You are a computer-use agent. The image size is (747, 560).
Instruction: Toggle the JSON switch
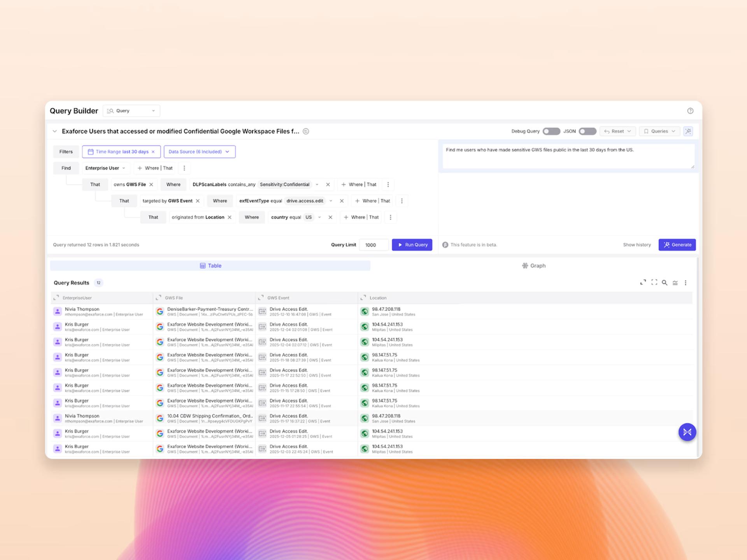(587, 131)
